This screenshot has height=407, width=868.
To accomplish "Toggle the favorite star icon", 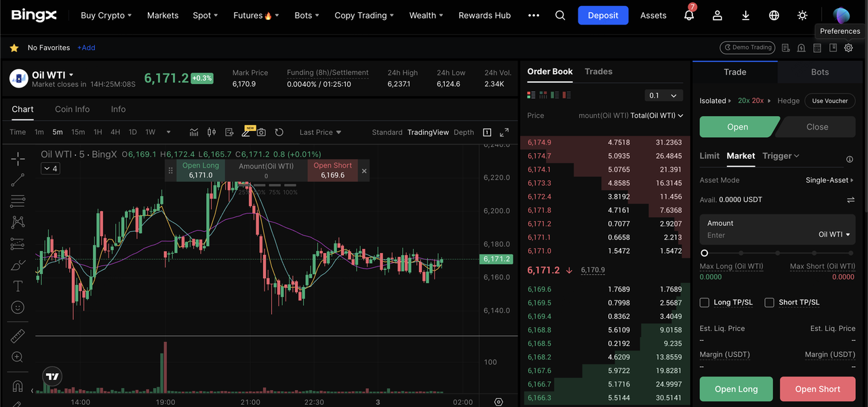I will pos(14,48).
